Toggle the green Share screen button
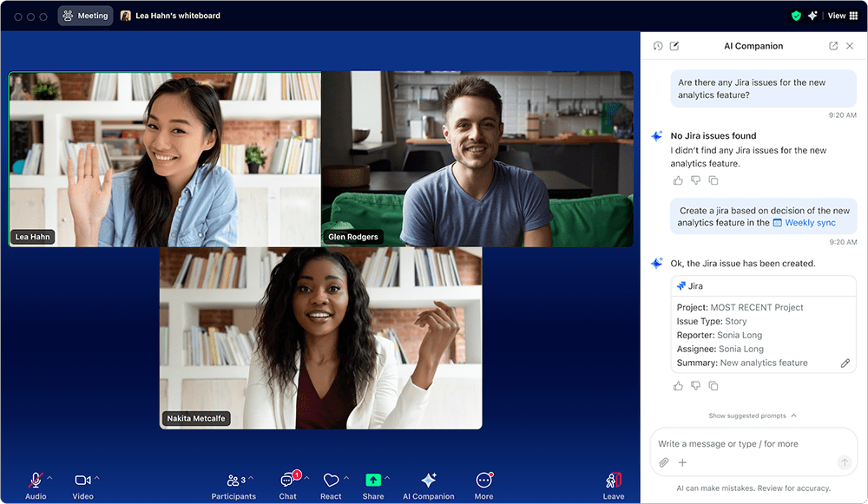This screenshot has width=868, height=504. 373,486
